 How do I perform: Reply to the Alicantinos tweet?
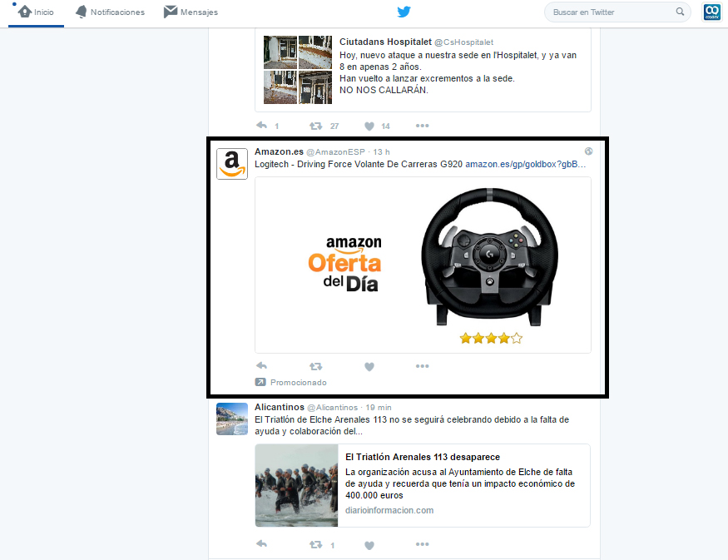[x=262, y=545]
